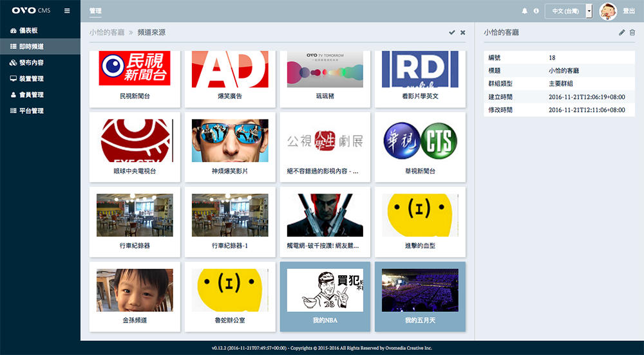Click the user avatar icon

tap(607, 11)
